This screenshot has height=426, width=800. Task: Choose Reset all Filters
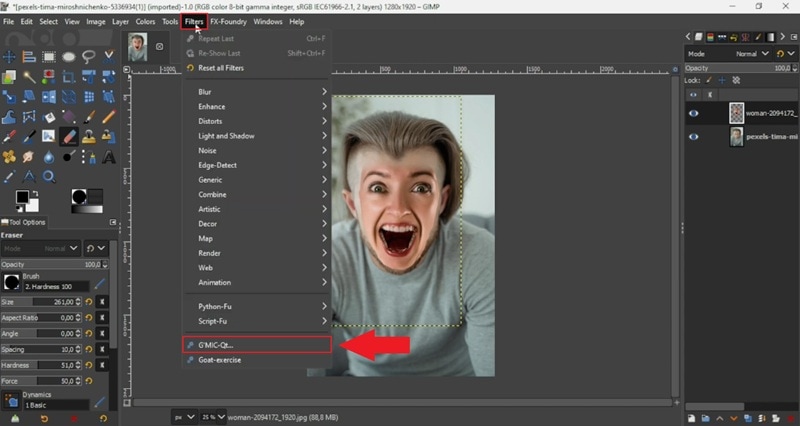(257, 68)
